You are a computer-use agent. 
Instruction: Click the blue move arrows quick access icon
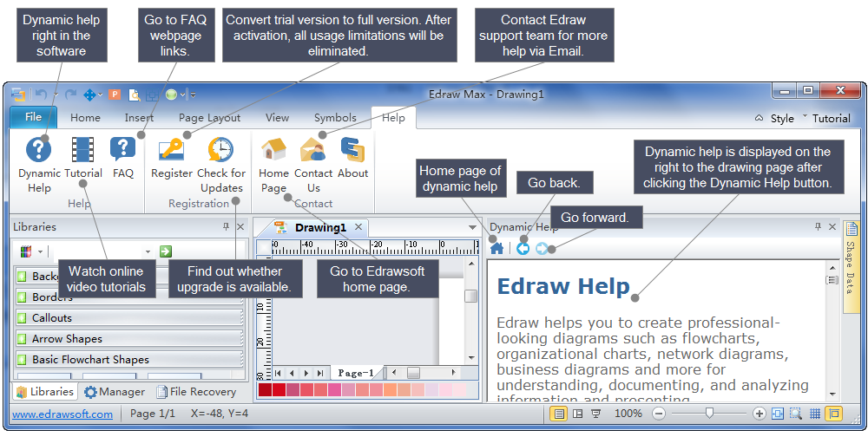[x=89, y=95]
